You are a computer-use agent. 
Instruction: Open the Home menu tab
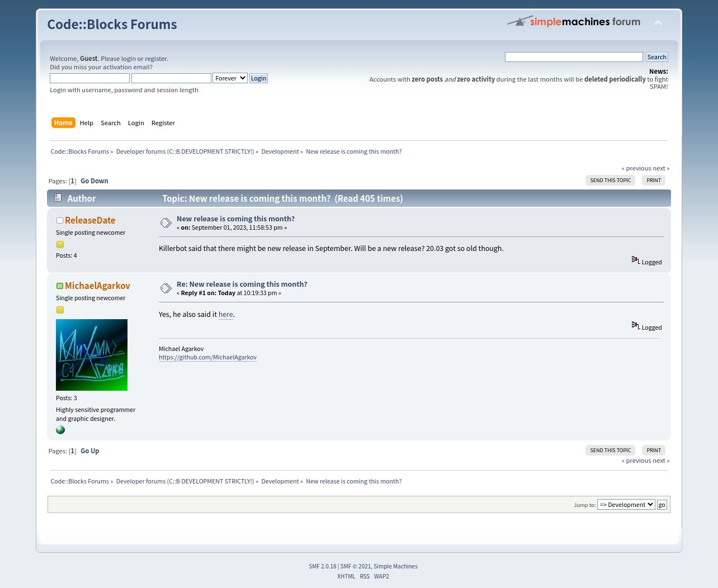[63, 123]
